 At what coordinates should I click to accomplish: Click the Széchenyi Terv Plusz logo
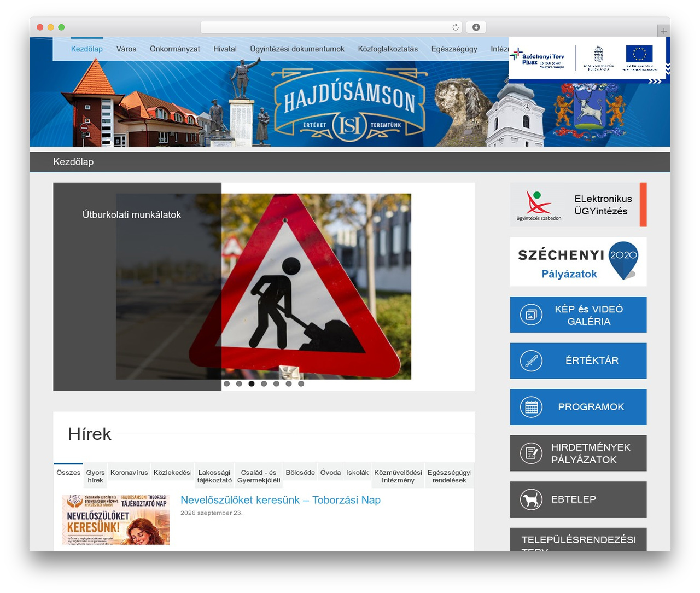click(x=538, y=59)
